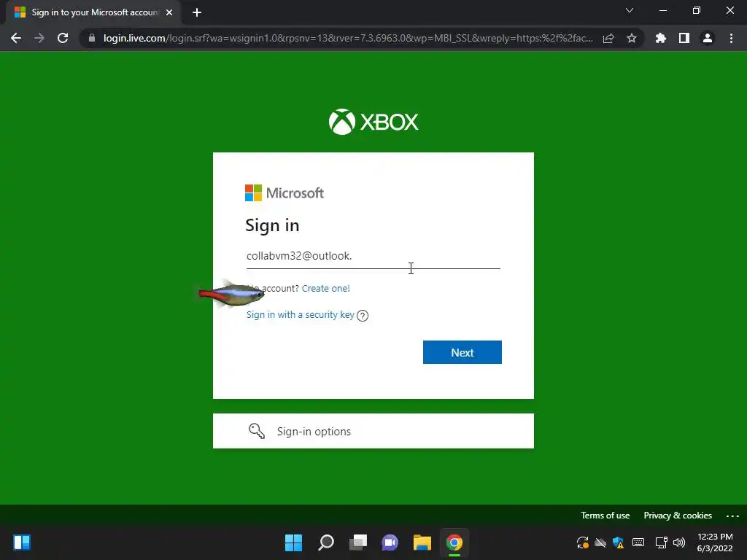
Task: Restore down the Chrome window
Action: pos(697,10)
